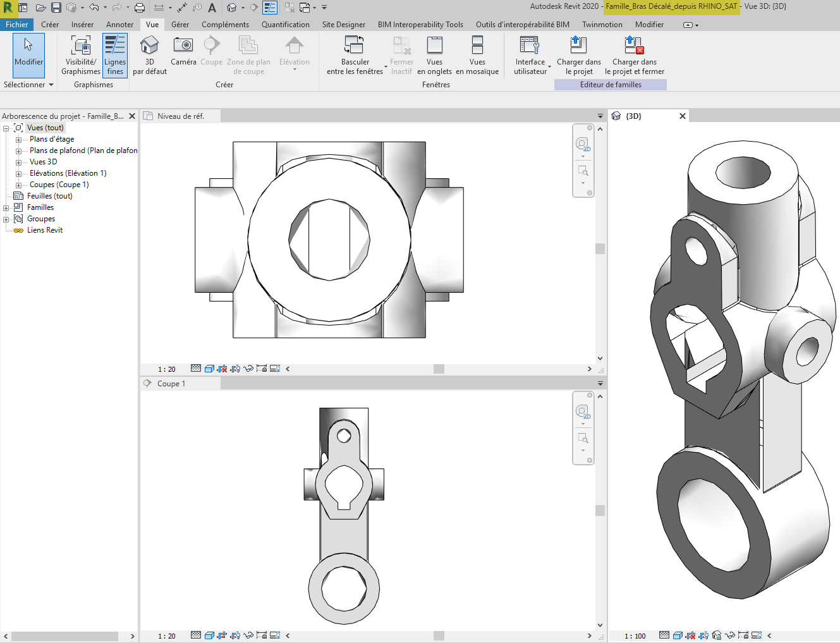Select the Lignes fines tool
The width and height of the screenshot is (840, 643).
[x=114, y=55]
